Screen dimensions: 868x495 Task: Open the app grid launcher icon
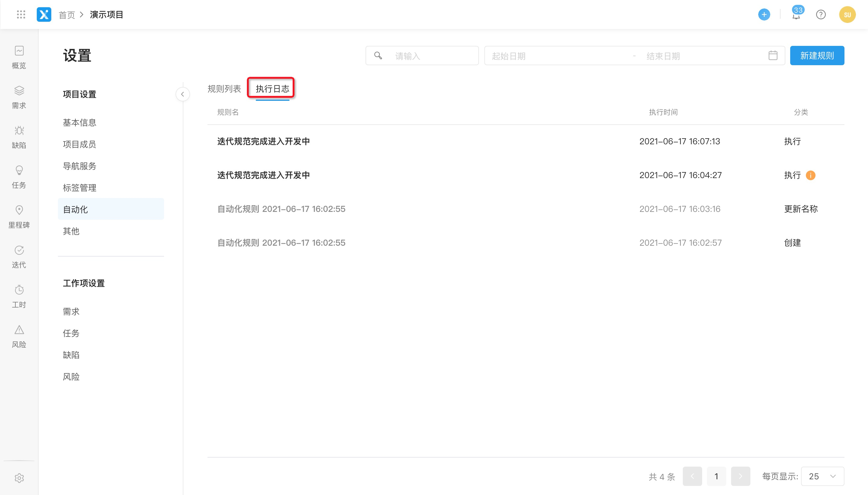coord(21,14)
